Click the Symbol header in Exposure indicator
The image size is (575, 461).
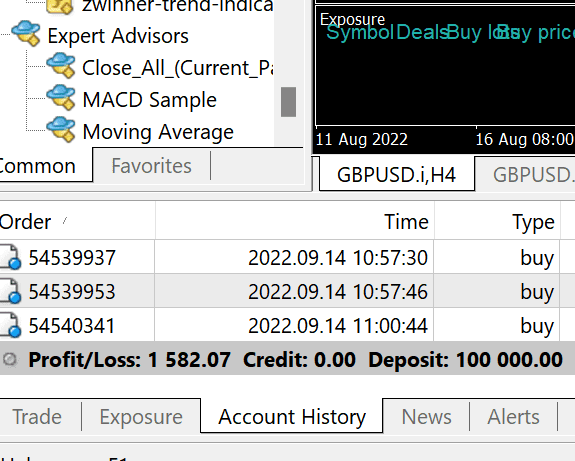point(360,32)
